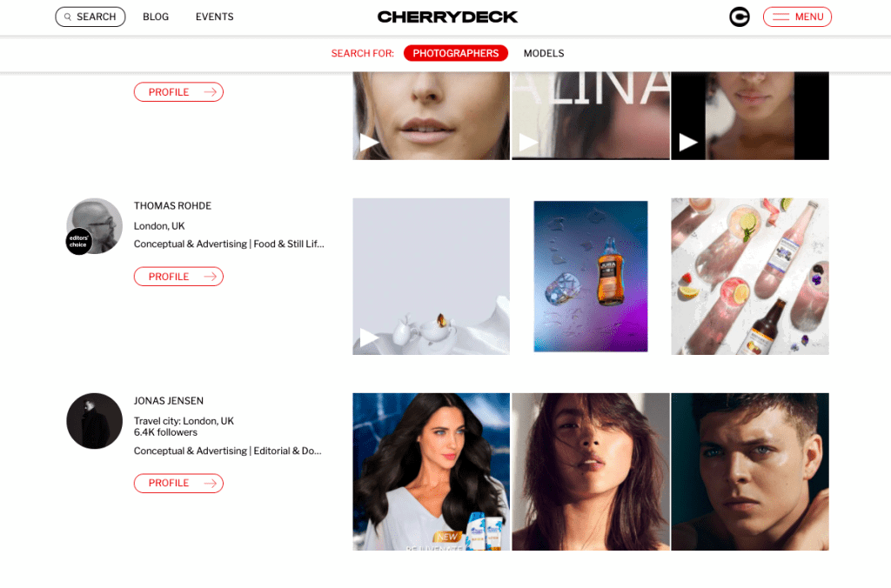The height and width of the screenshot is (588, 891).
Task: Click the Cherrydeck wordmark logo
Action: [447, 17]
